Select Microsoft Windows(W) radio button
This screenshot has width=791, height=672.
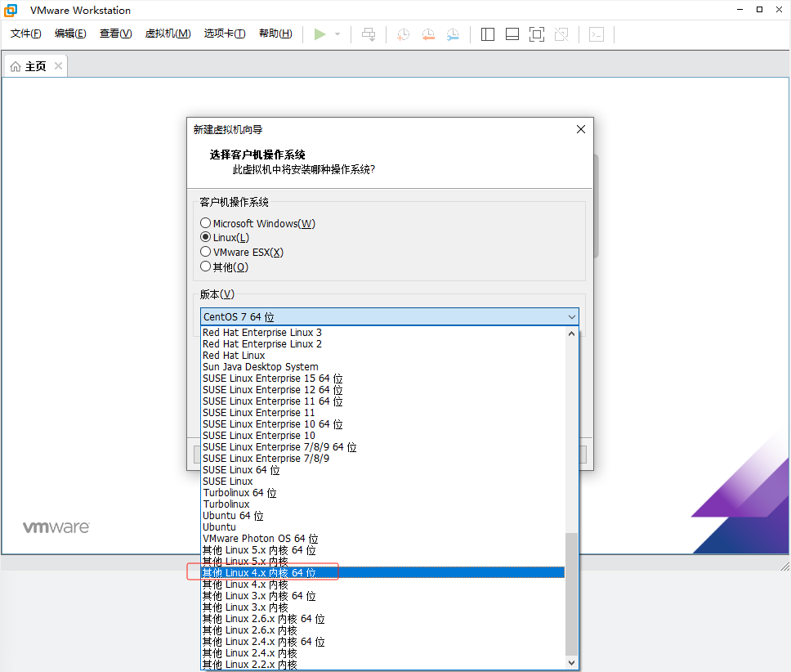(205, 223)
